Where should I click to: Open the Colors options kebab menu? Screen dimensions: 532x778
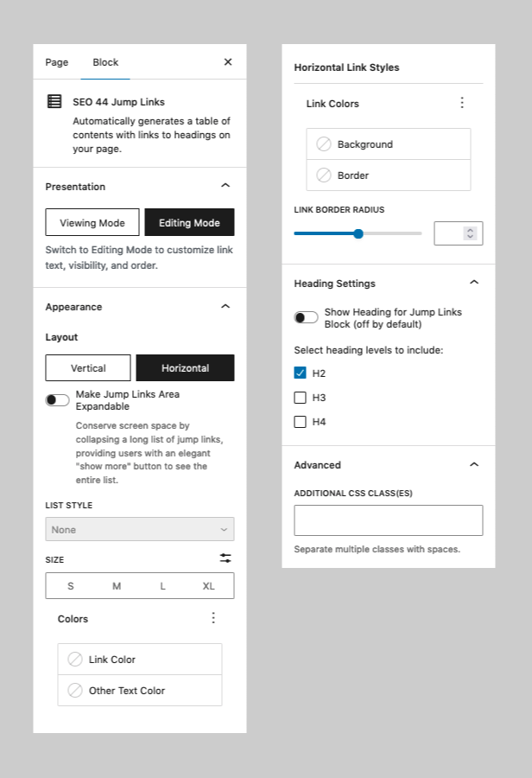pos(213,618)
